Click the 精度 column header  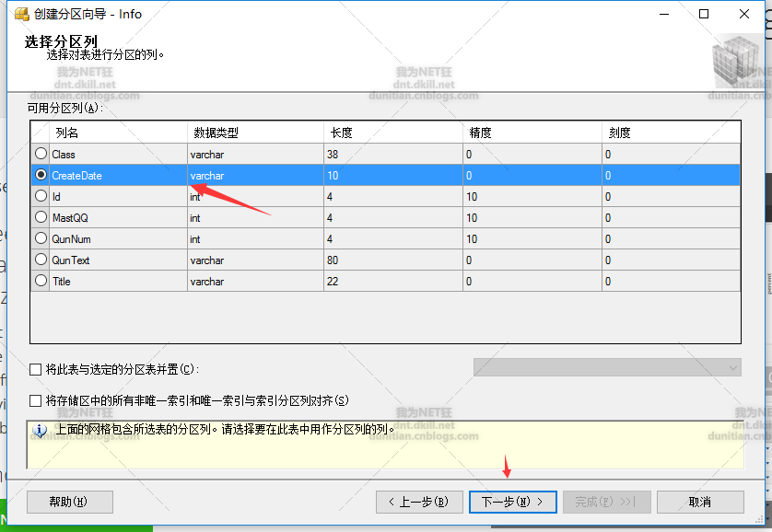tap(532, 133)
